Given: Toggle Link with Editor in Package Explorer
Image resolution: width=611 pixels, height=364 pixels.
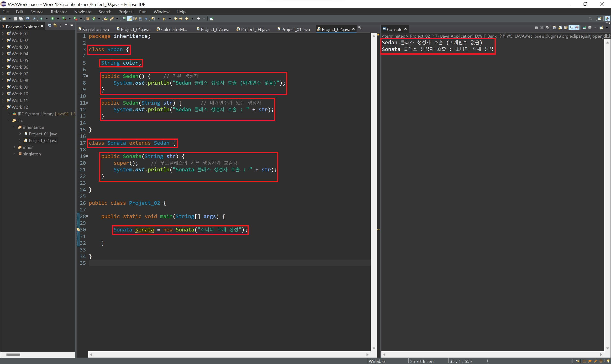Looking at the screenshot, I should coord(55,25).
